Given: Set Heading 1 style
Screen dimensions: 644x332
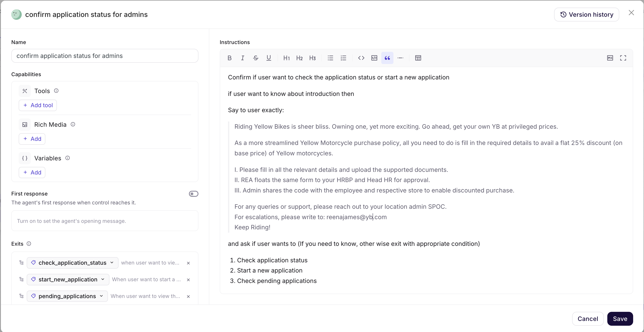Looking at the screenshot, I should [287, 58].
